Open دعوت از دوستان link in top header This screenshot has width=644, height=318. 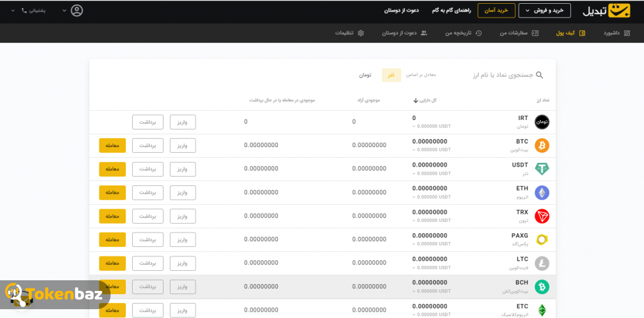(402, 11)
